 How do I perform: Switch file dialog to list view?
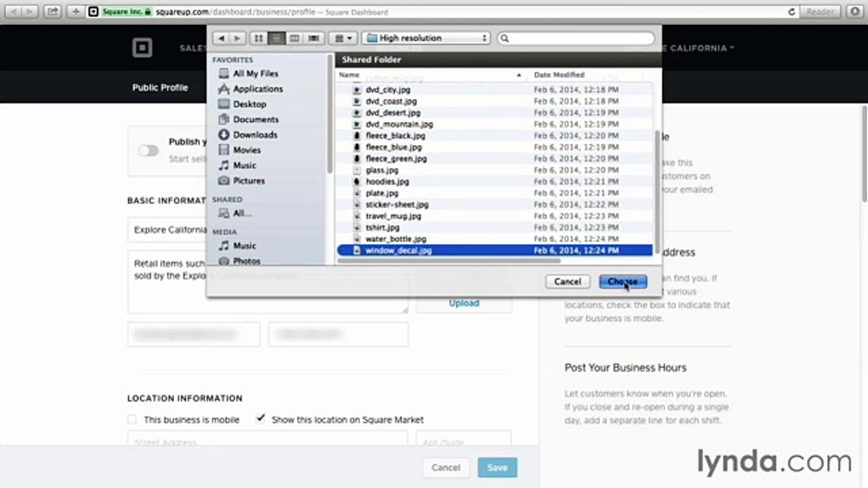(x=276, y=39)
